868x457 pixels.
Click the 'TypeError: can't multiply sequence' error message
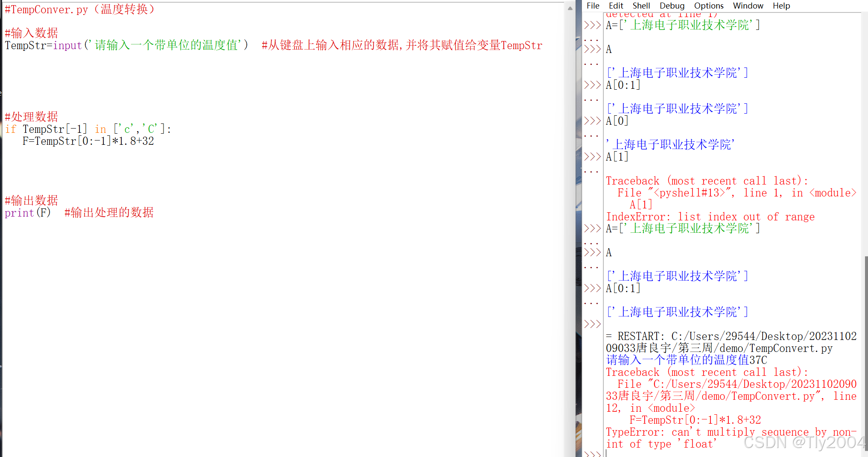[731, 438]
